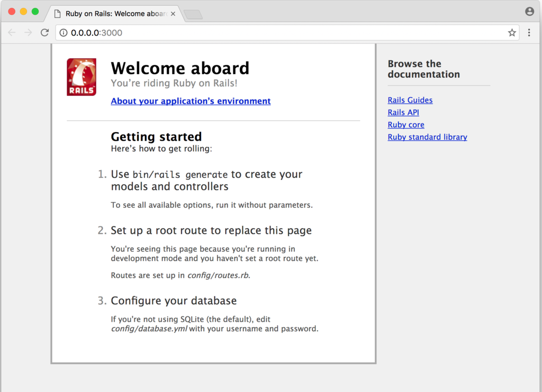Open About your application's environment link
This screenshot has height=392, width=542.
coord(191,101)
